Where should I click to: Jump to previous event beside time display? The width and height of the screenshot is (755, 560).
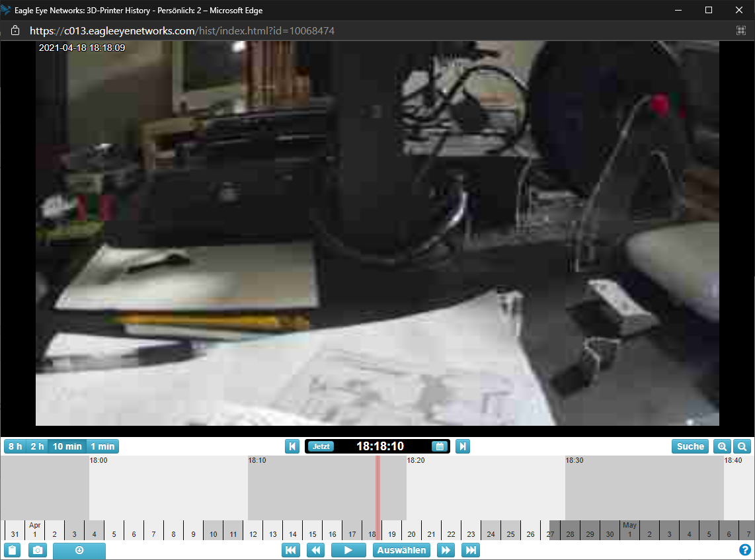[x=292, y=446]
